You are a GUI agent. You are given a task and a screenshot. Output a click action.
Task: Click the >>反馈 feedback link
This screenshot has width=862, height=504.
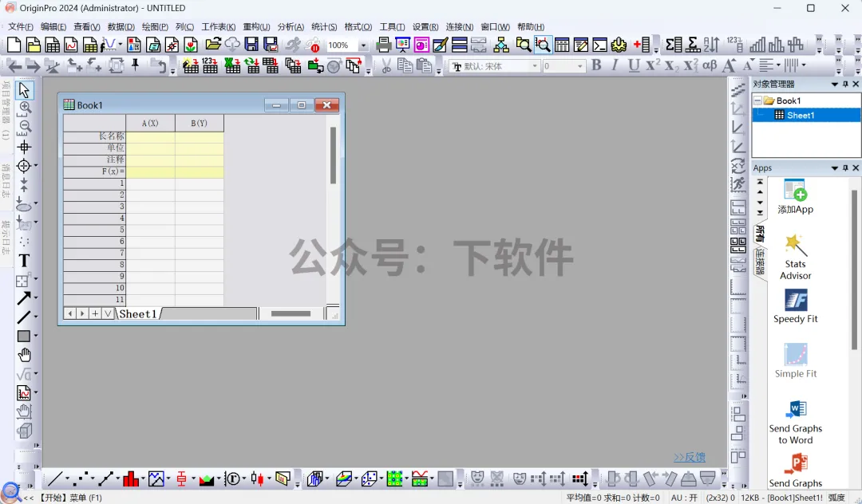coord(690,457)
